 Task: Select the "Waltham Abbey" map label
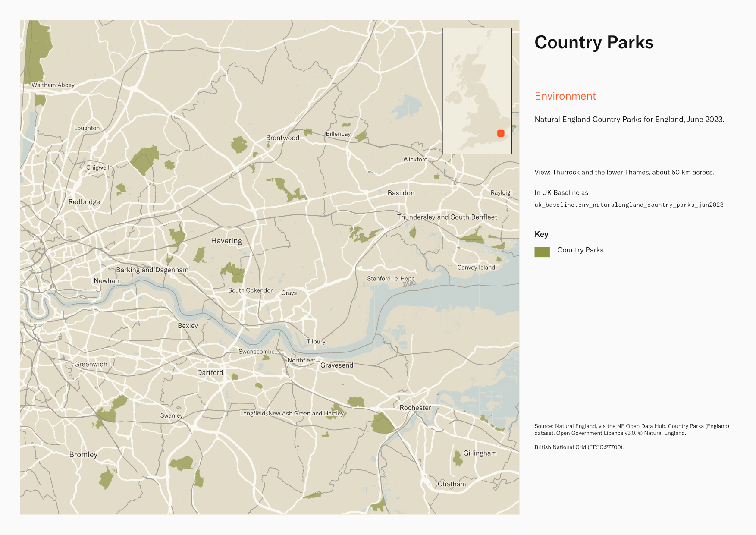tap(53, 85)
